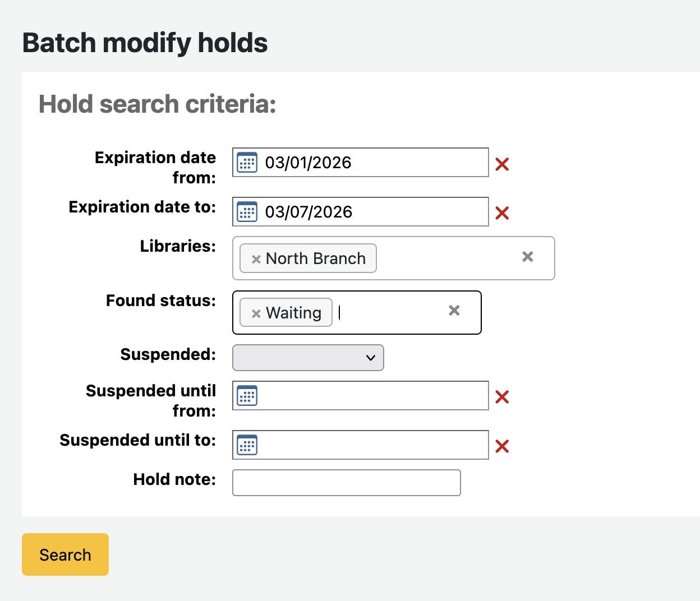700x601 pixels.
Task: Open calendar for Expiration date to
Action: coord(247,212)
